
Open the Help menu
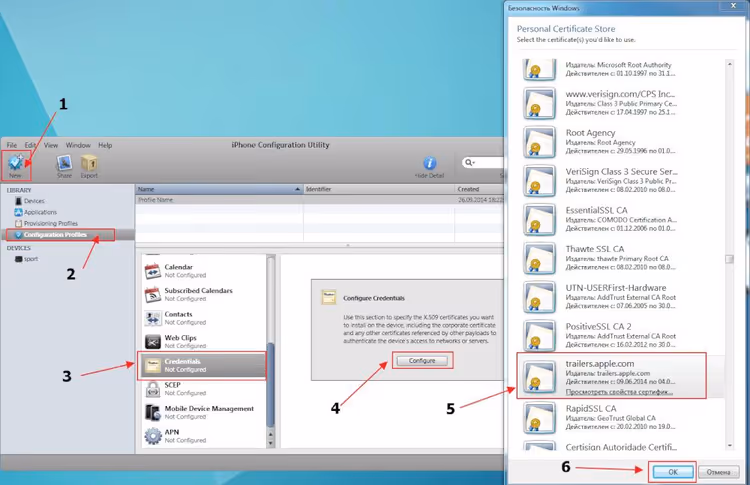(x=105, y=145)
